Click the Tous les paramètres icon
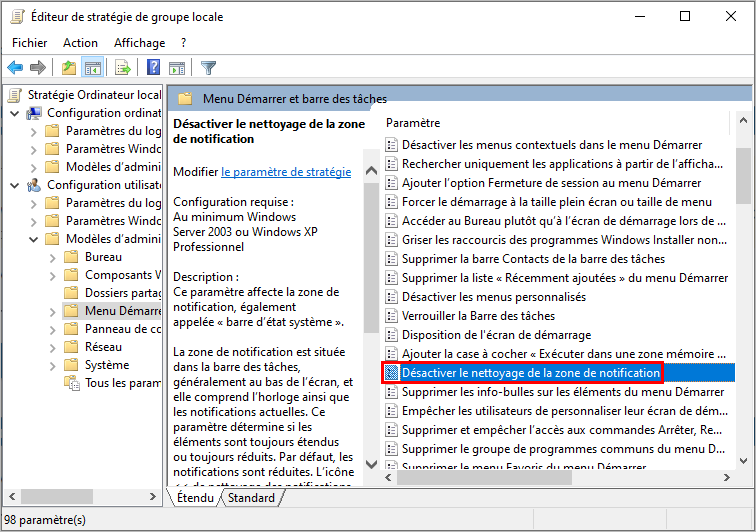This screenshot has height=532, width=756. (x=72, y=383)
